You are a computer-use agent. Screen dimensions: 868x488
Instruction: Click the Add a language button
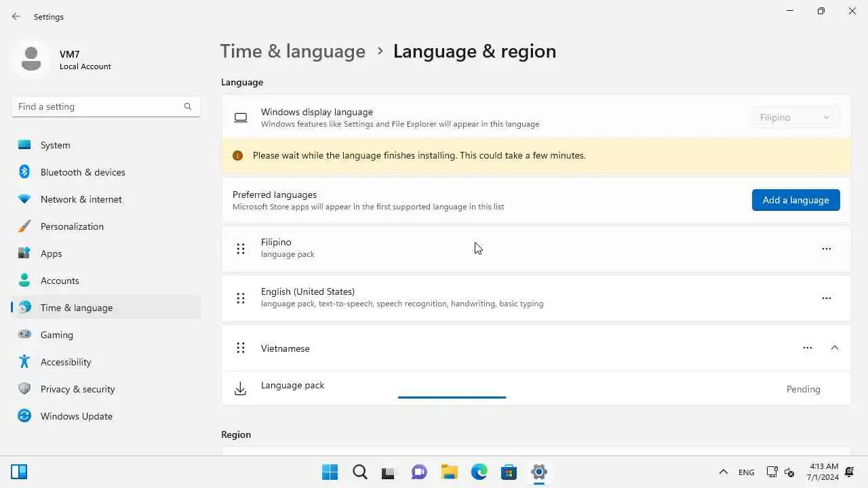click(x=795, y=200)
